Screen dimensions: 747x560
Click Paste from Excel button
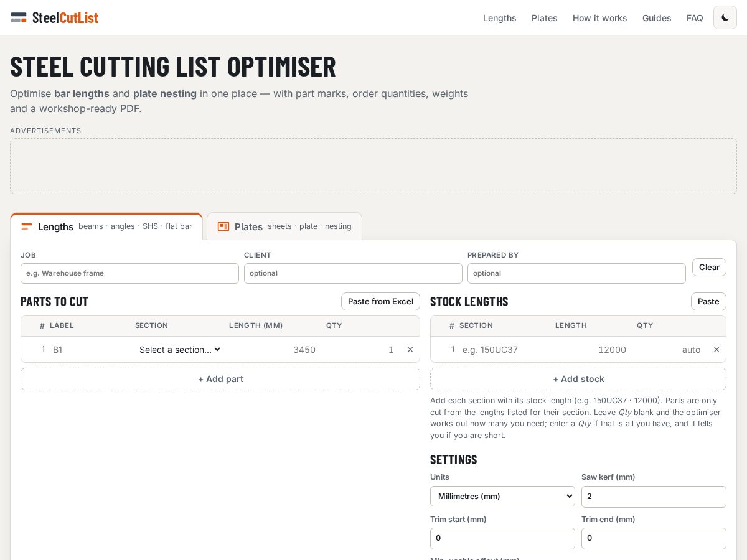point(380,301)
